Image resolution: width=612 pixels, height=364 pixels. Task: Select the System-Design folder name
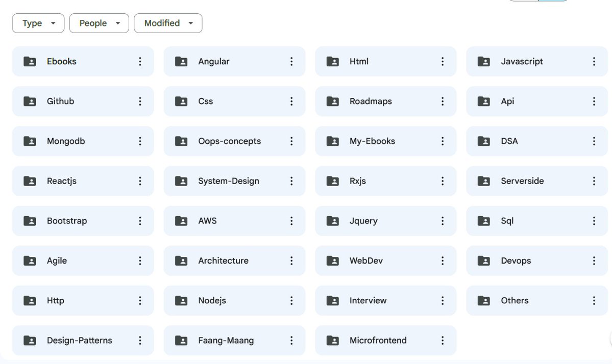229,181
